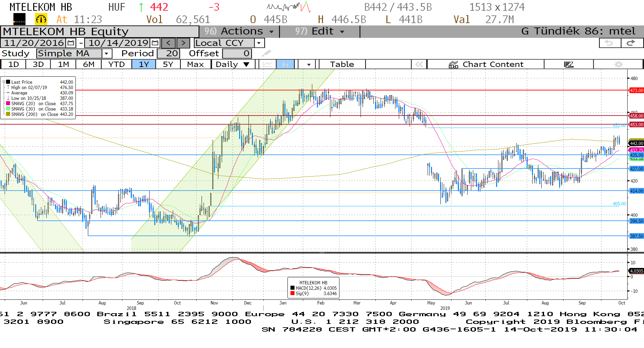This screenshot has height=348, width=644.
Task: Click the Table button
Action: tap(342, 64)
